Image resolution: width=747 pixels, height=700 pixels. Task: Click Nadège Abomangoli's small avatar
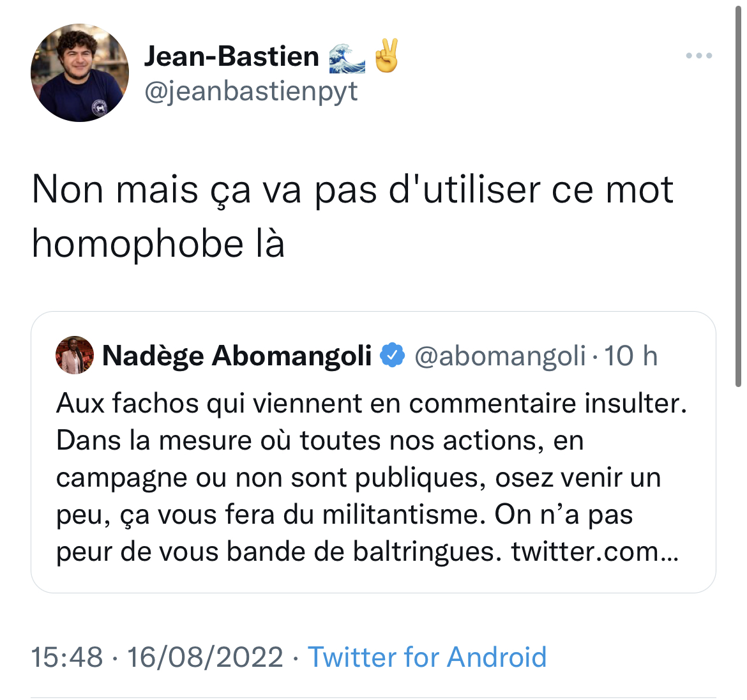pos(75,355)
